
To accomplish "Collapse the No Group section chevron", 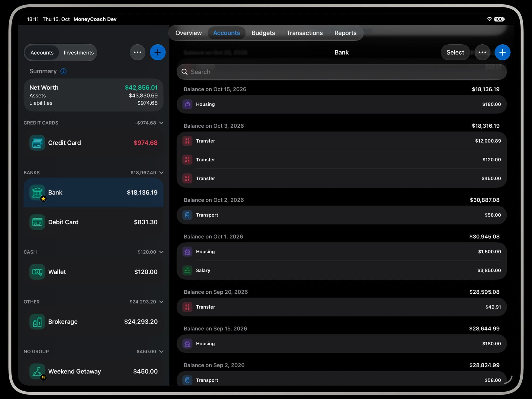I will [x=161, y=351].
